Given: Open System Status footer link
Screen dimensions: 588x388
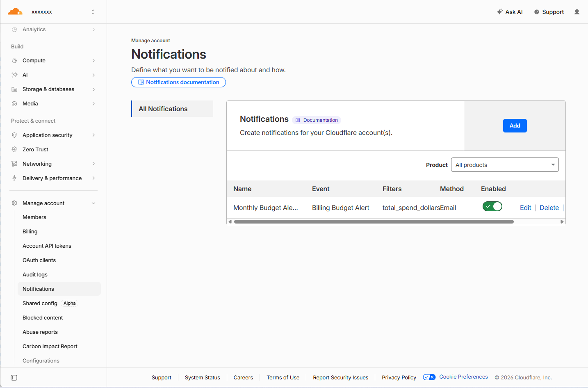Looking at the screenshot, I should [x=203, y=378].
